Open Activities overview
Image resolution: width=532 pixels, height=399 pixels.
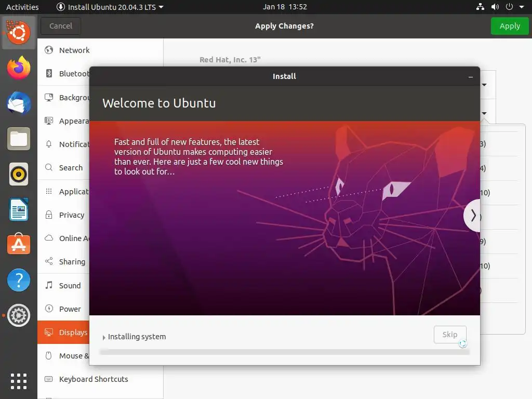[22, 7]
